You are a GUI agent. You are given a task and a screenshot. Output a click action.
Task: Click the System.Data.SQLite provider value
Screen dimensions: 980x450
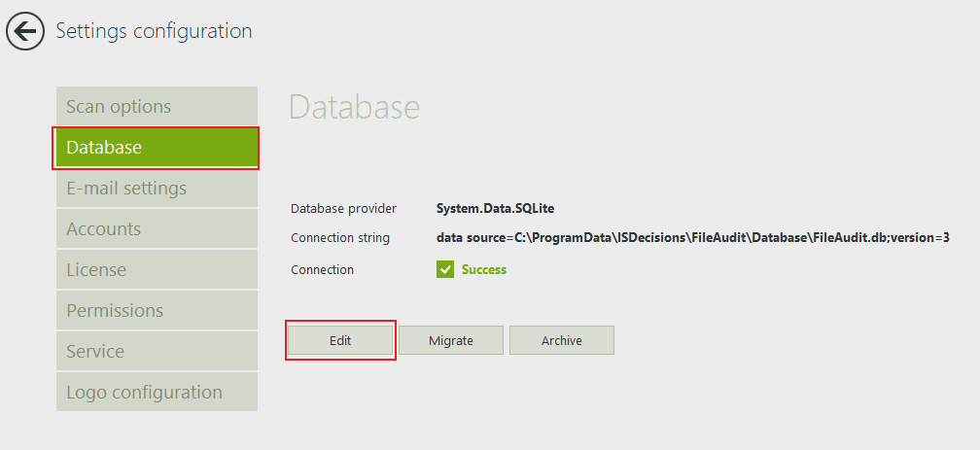click(x=496, y=208)
